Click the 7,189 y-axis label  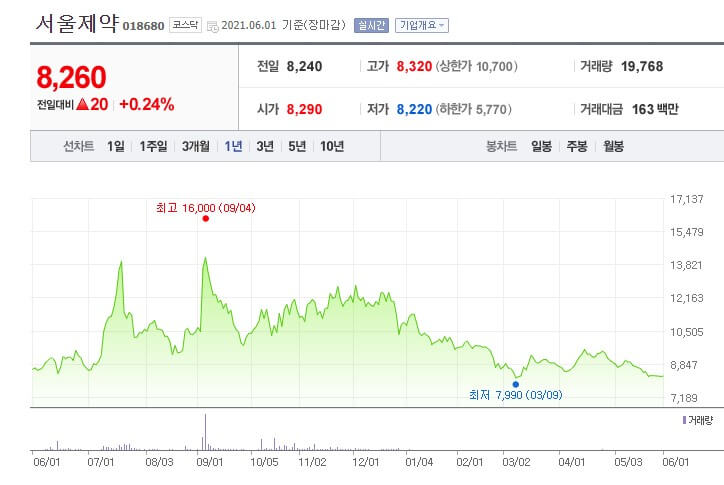point(684,398)
